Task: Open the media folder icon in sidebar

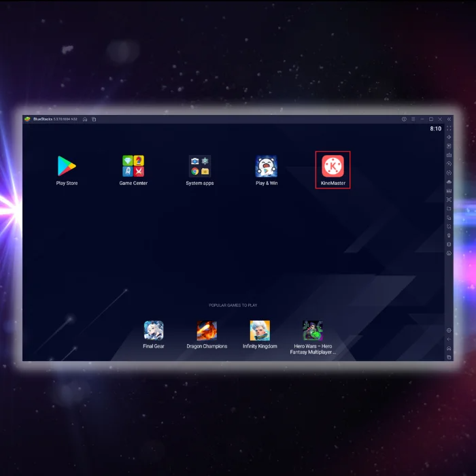Action: tap(449, 208)
